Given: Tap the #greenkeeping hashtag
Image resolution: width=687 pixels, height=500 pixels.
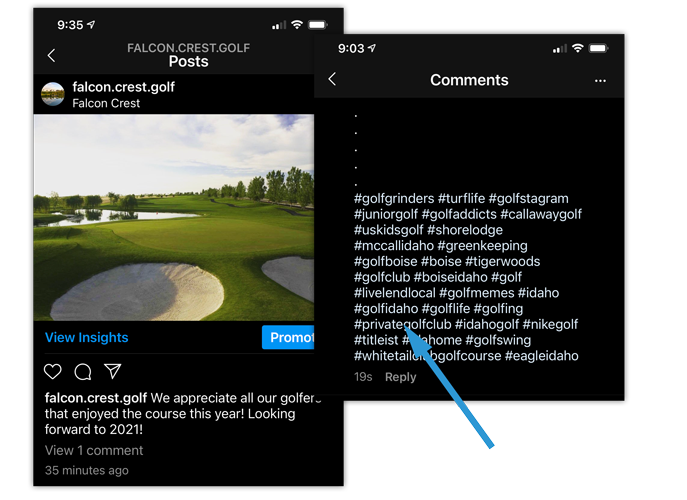Looking at the screenshot, I should coord(482,246).
